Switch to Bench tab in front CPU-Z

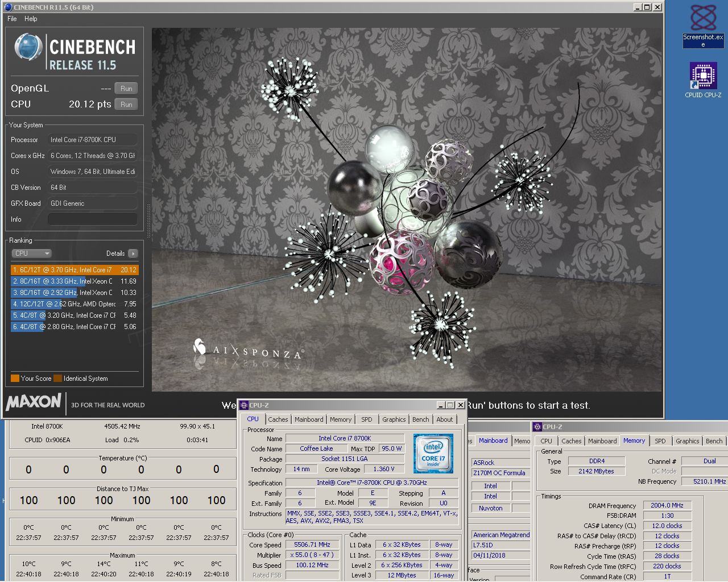421,419
